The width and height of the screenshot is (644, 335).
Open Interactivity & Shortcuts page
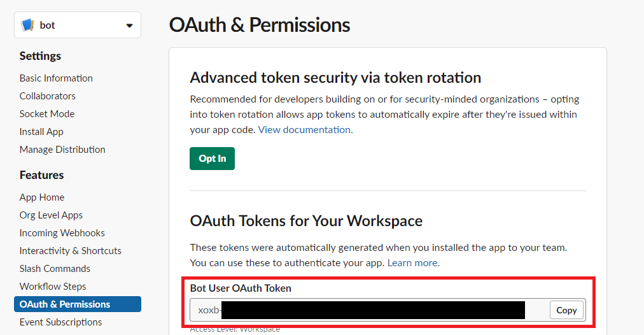click(71, 251)
